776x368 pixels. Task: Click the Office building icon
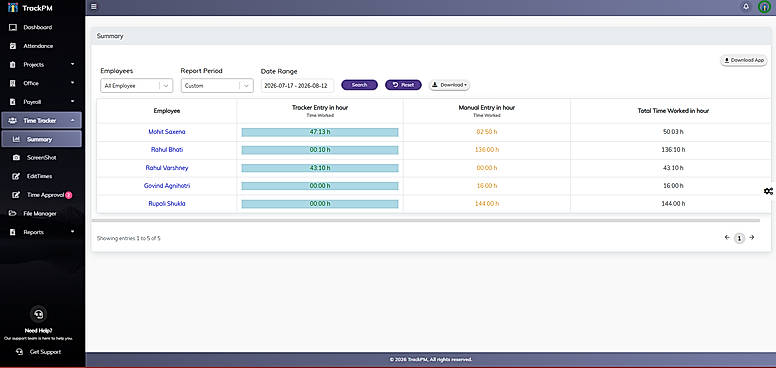[x=13, y=83]
